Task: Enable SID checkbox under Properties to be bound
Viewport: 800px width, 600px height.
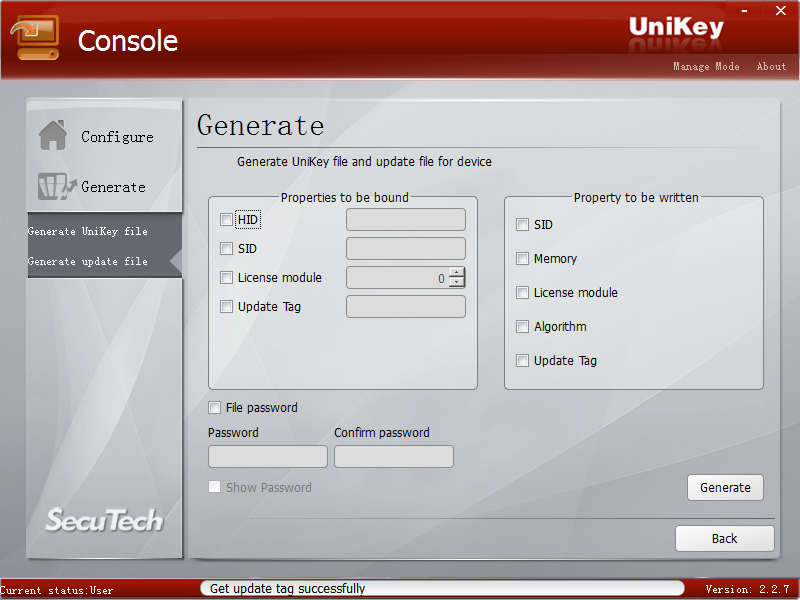Action: [226, 248]
